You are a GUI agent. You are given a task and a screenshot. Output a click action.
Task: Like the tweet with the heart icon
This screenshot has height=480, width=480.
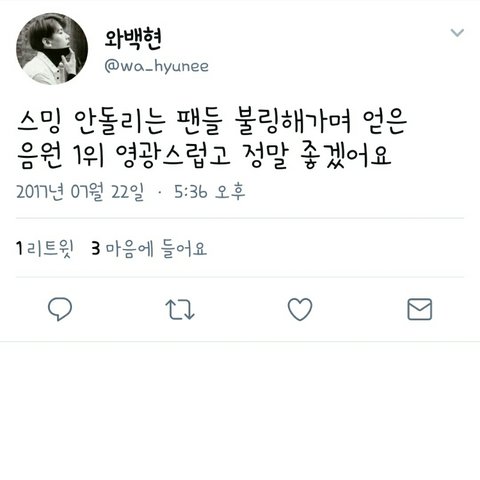(300, 309)
